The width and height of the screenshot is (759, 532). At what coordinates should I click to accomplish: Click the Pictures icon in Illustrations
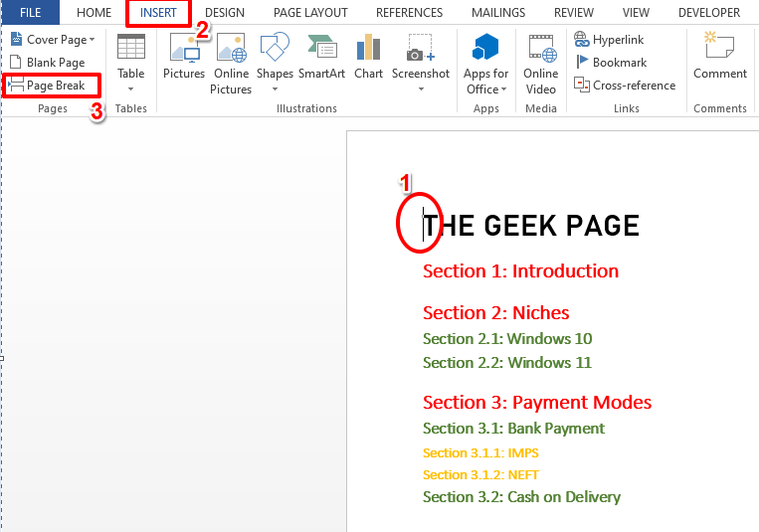(184, 49)
